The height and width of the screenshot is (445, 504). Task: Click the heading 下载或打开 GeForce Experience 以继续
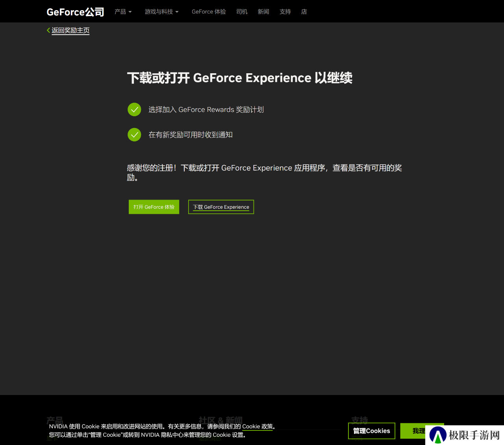point(239,78)
